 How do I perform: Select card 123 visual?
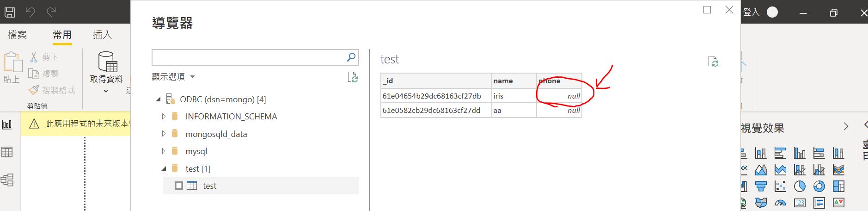(800, 203)
